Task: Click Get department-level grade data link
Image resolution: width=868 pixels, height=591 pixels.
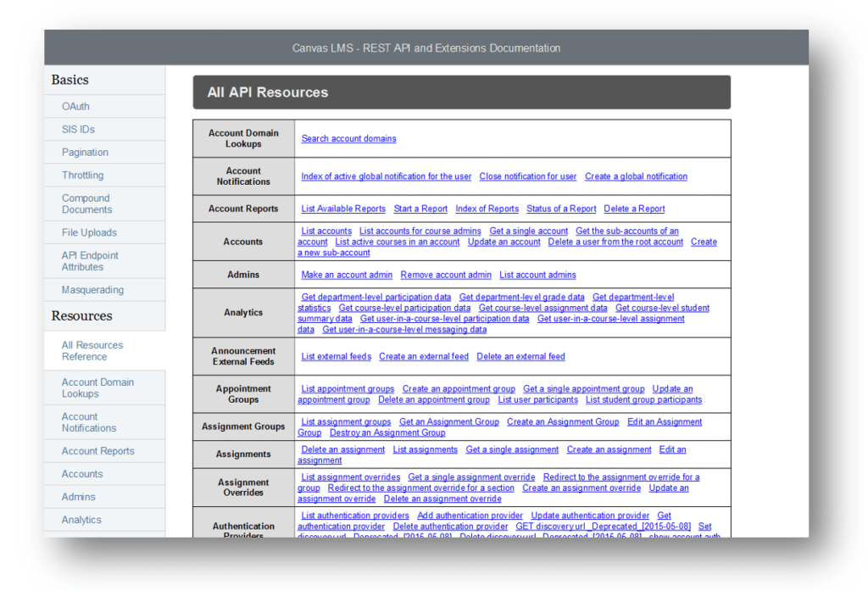Action: (x=521, y=297)
